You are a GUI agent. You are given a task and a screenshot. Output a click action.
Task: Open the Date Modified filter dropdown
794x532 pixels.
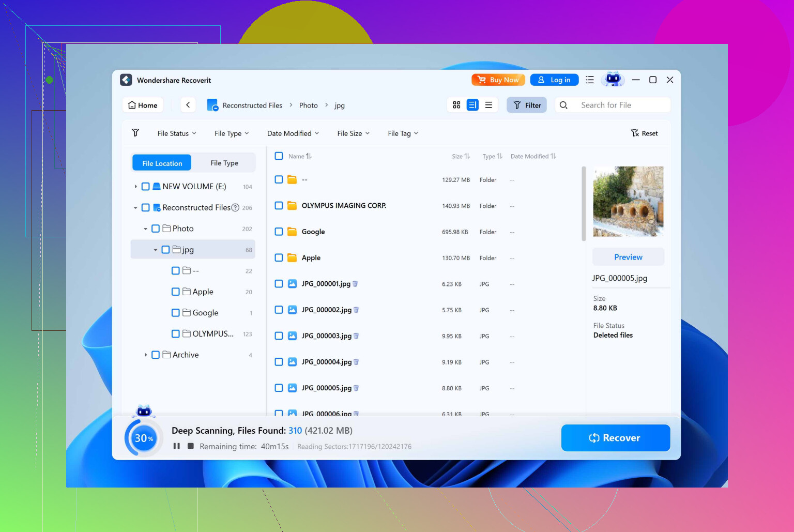pos(293,133)
